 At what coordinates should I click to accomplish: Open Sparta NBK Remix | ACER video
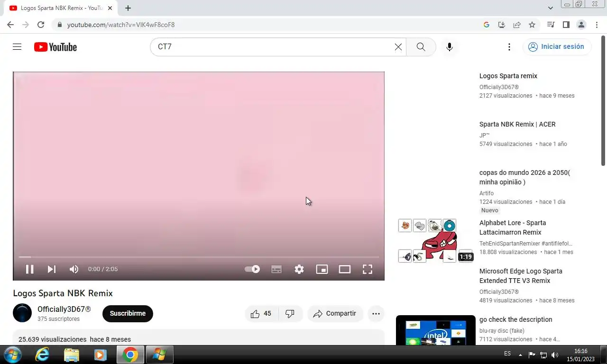(517, 124)
